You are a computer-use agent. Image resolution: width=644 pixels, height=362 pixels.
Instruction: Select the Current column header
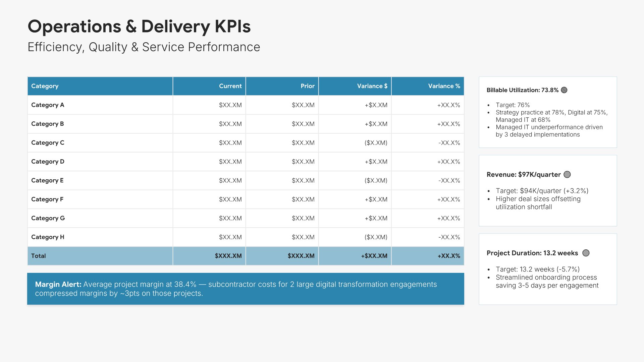[230, 86]
